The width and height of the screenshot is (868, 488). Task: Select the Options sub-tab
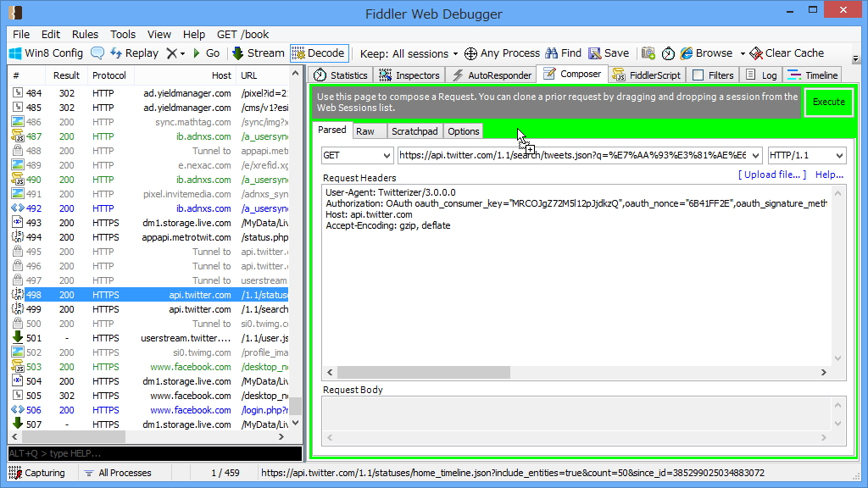(x=464, y=131)
